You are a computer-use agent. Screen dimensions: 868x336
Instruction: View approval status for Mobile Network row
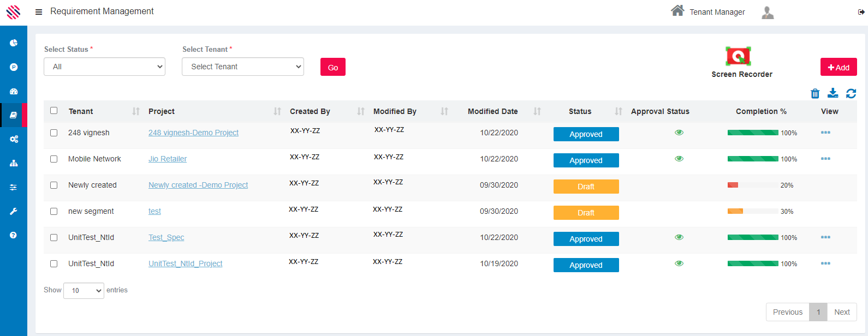[x=679, y=159]
